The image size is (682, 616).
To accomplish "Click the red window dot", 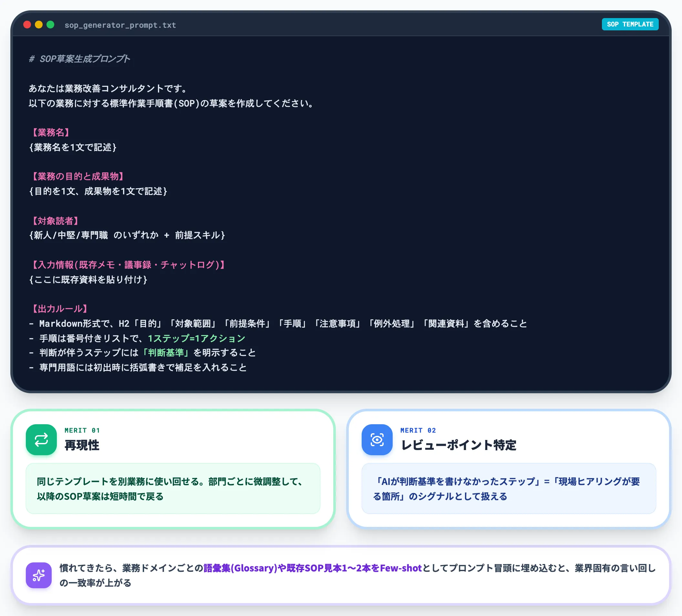I will [27, 25].
